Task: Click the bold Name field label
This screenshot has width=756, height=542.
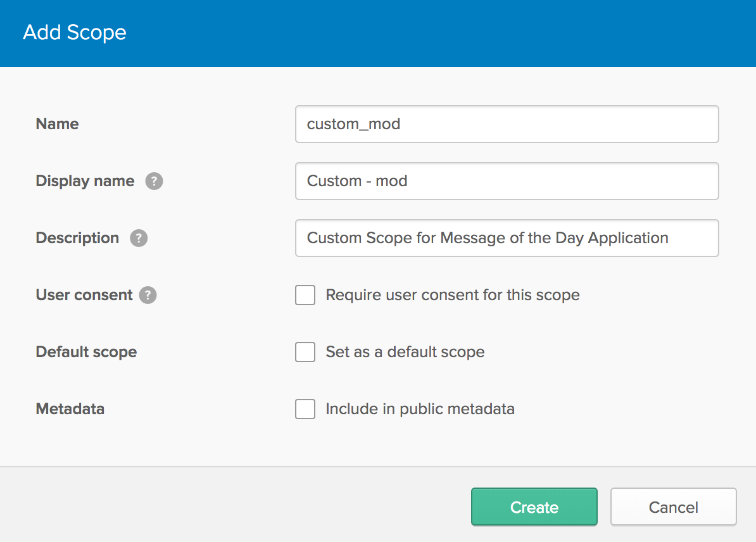Action: pyautogui.click(x=57, y=124)
